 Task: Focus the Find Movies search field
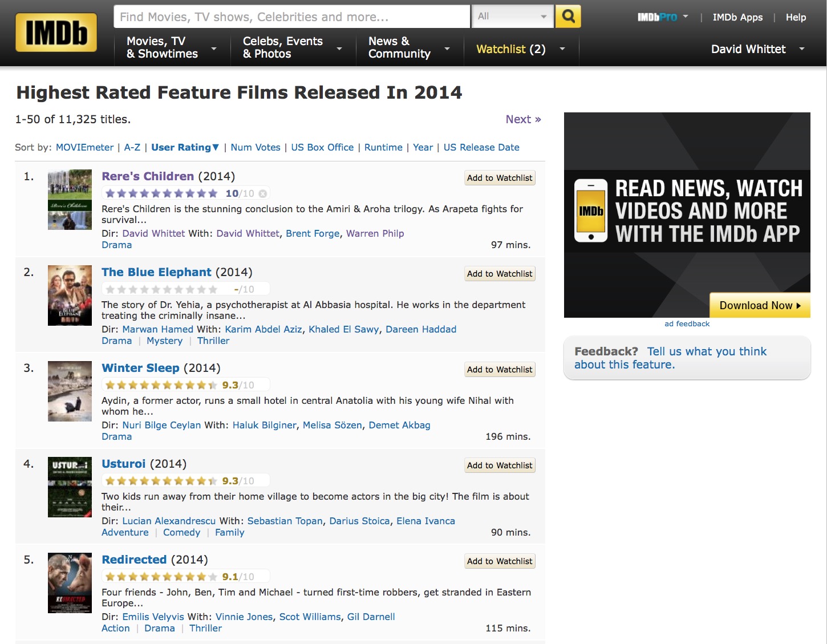(292, 17)
